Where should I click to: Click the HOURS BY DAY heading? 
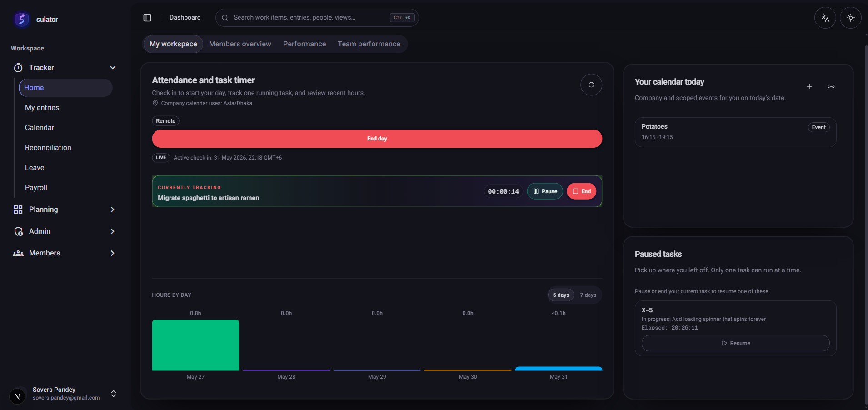point(171,295)
